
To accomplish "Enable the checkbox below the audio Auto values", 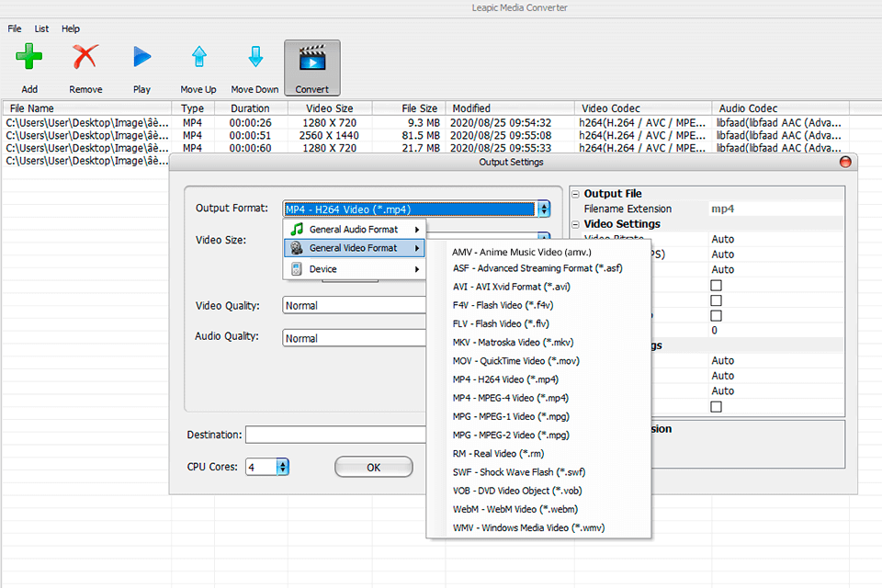I will tap(716, 406).
